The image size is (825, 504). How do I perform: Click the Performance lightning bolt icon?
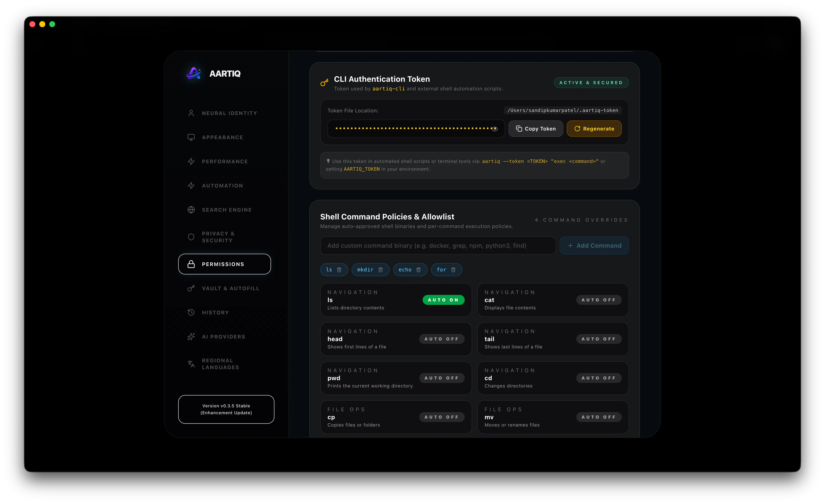tap(191, 161)
